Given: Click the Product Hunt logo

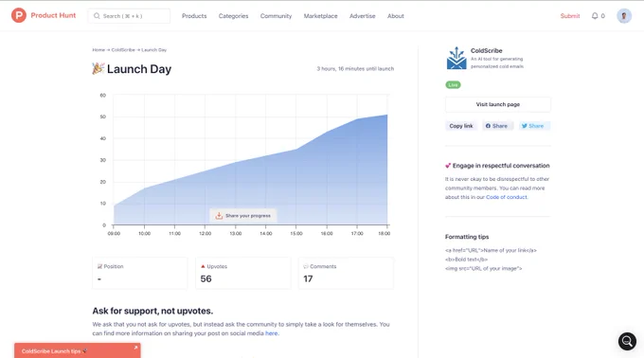Looking at the screenshot, I should [x=44, y=15].
